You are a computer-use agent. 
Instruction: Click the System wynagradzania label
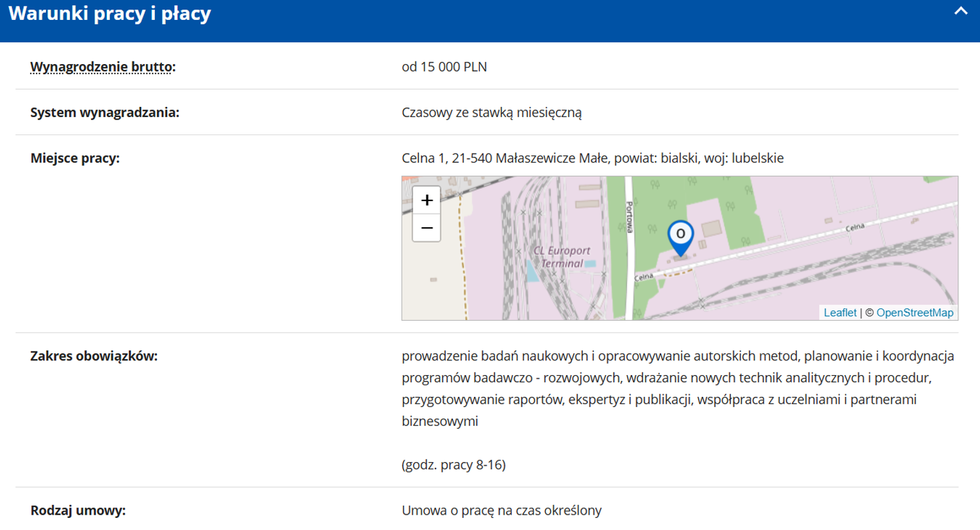tap(104, 113)
